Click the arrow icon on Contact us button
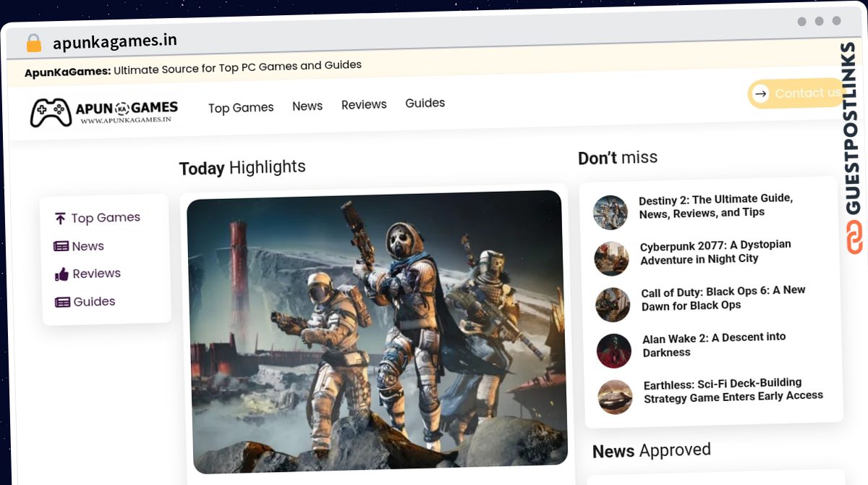The height and width of the screenshot is (485, 868). coord(760,93)
